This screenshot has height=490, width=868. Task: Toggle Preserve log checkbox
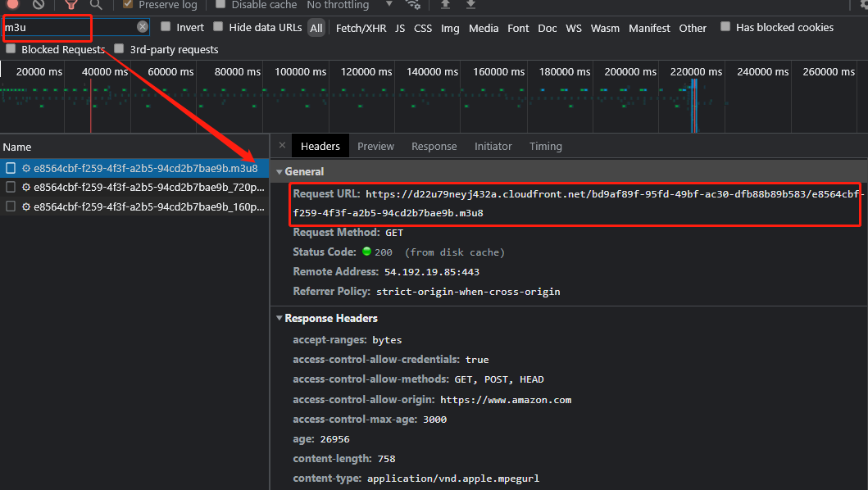click(128, 4)
